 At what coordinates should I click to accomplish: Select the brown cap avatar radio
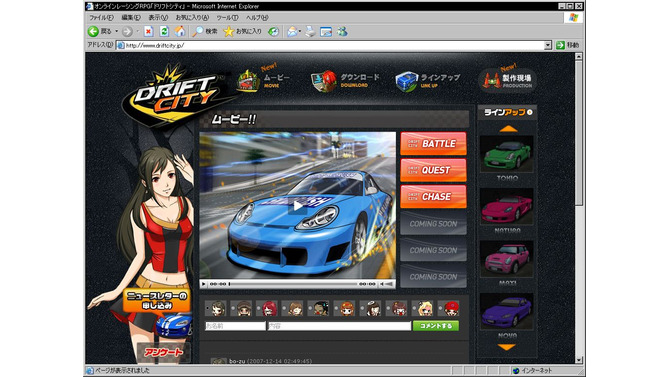click(233, 308)
